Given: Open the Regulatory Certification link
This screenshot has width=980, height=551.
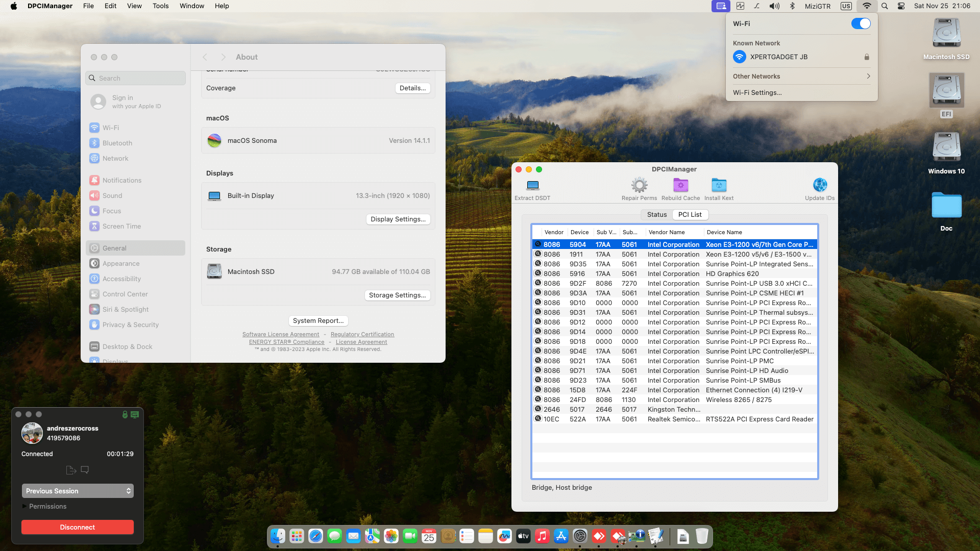Looking at the screenshot, I should point(362,335).
